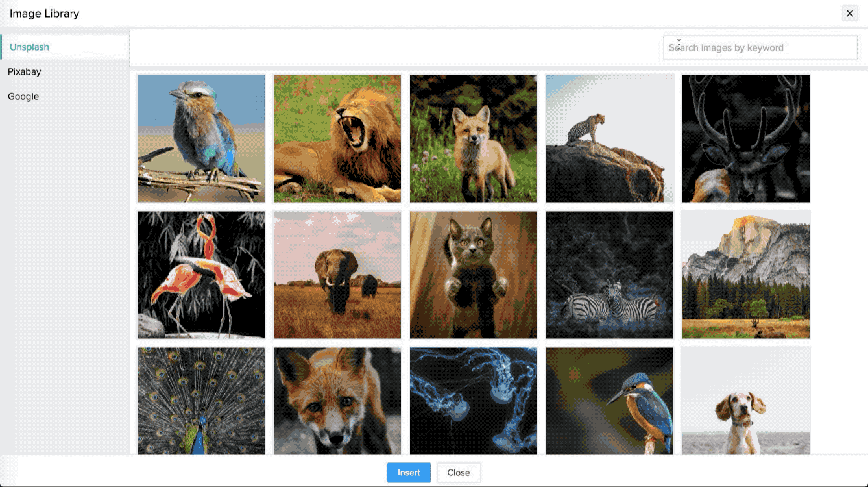Viewport: 868px width, 487px height.
Task: Close the Image Library dialog with X
Action: 849,14
